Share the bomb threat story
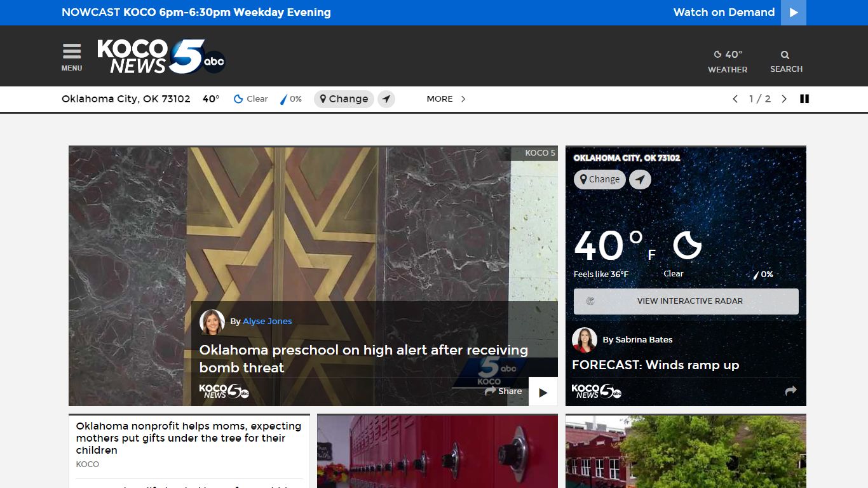This screenshot has height=488, width=868. [503, 391]
